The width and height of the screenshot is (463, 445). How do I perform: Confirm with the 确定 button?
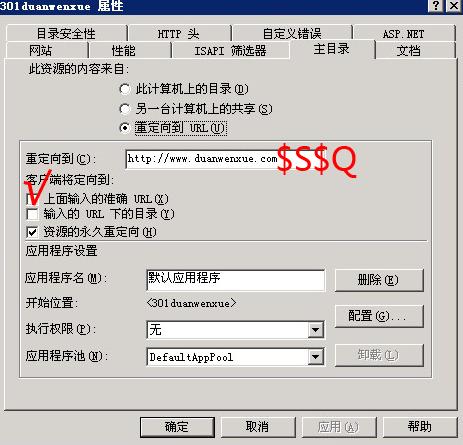177,427
